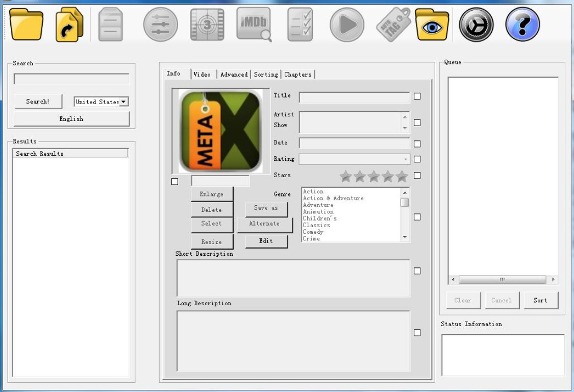Click Artist field down arrow
The height and width of the screenshot is (392, 574).
(x=405, y=128)
